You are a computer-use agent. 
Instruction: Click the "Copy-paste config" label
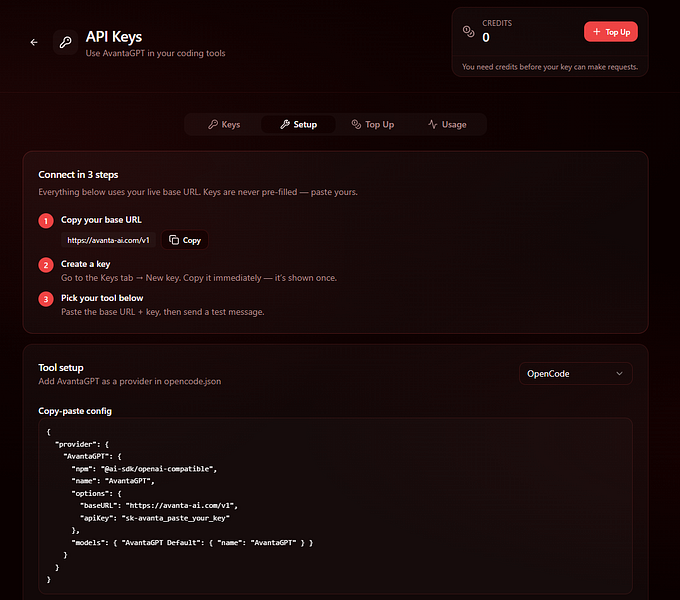click(75, 411)
